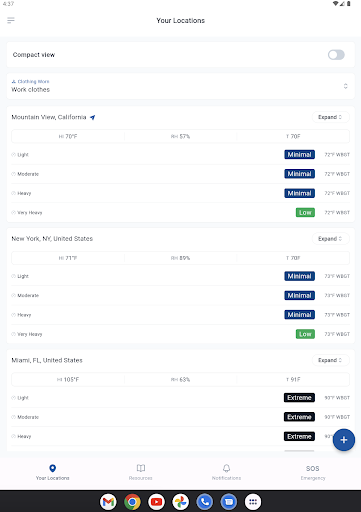Open the Phone app in dock
The width and height of the screenshot is (361, 512).
(x=205, y=502)
